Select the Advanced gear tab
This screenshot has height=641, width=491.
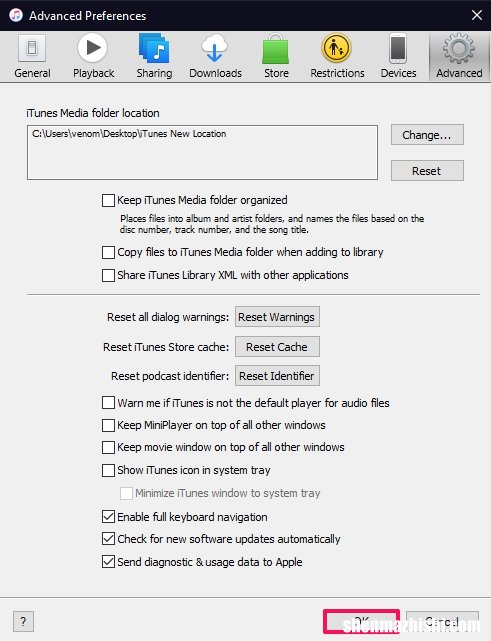point(459,56)
